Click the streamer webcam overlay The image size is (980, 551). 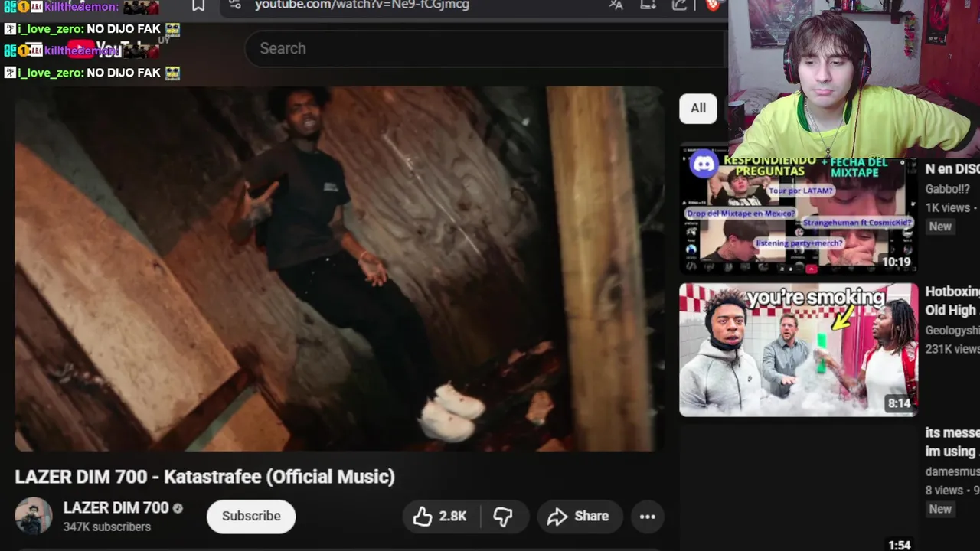click(x=854, y=79)
